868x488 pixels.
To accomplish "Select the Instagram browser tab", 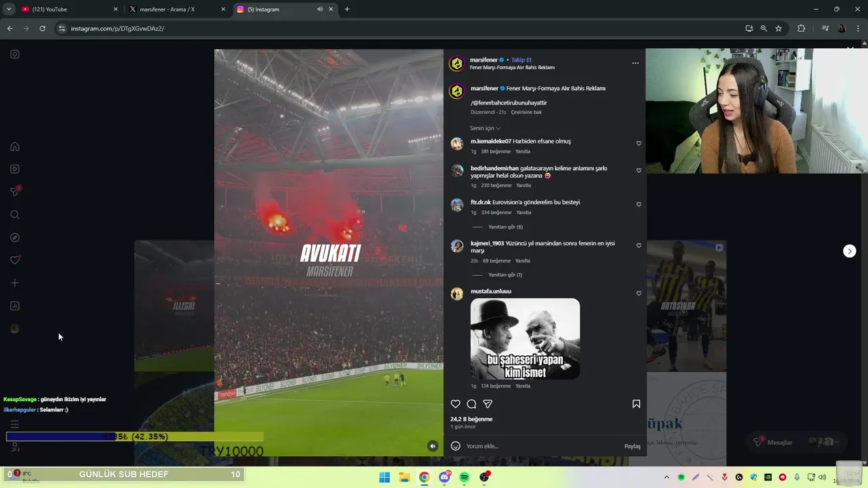I will tap(285, 9).
